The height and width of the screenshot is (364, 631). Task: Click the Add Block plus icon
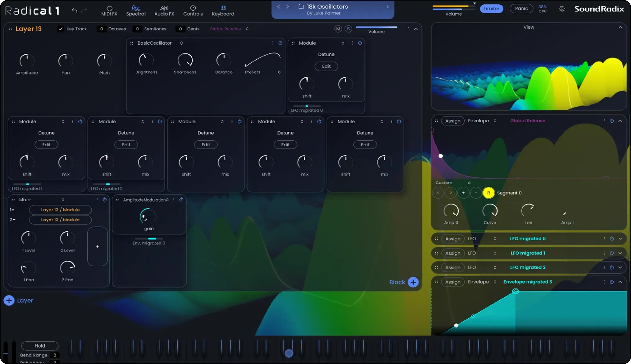point(413,282)
